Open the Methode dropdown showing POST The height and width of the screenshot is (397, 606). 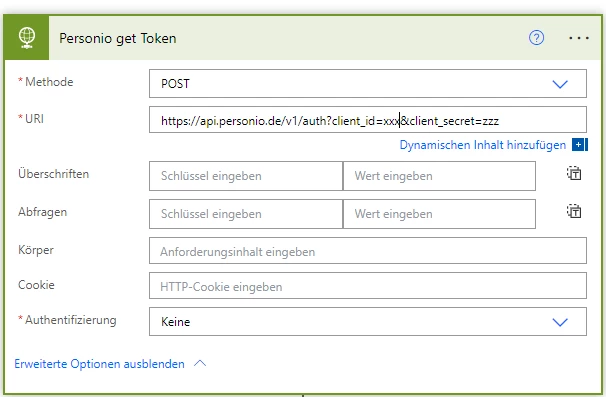point(368,83)
